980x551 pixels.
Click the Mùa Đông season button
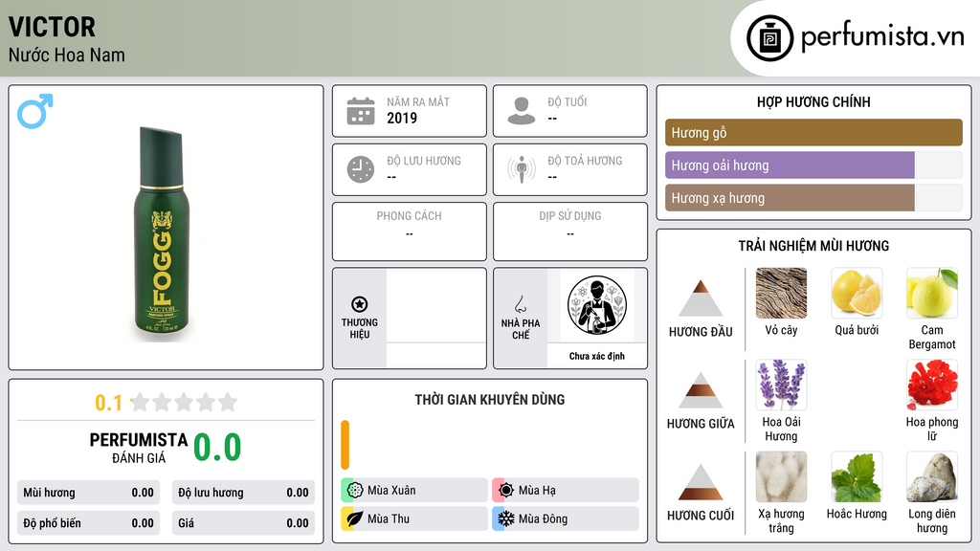(x=566, y=518)
